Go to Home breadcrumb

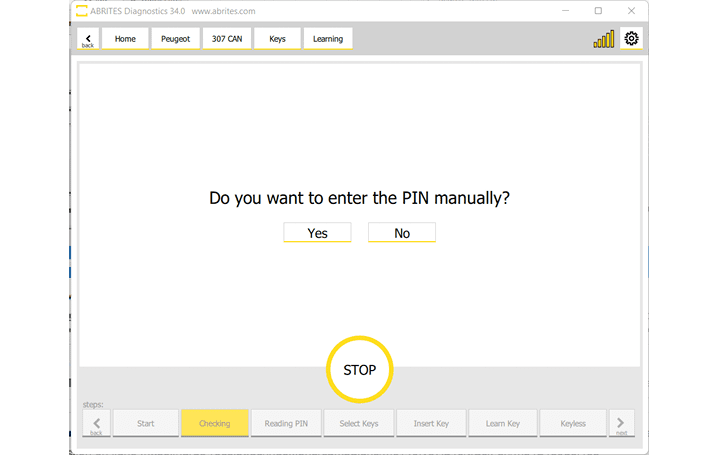click(x=125, y=39)
